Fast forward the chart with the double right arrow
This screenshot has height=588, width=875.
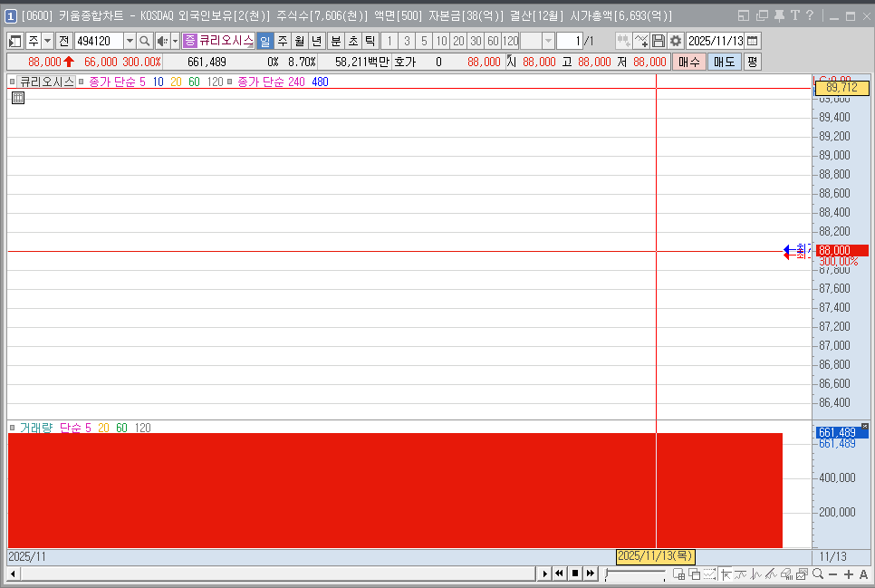tap(591, 574)
